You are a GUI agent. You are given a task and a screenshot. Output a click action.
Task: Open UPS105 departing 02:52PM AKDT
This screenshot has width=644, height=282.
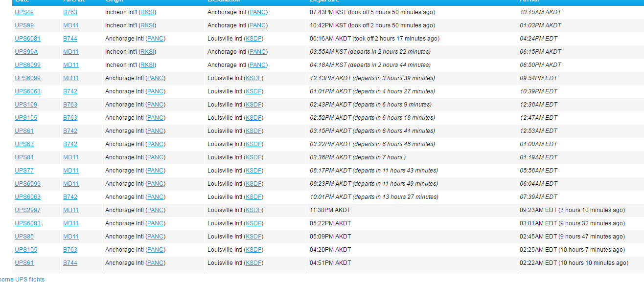(26, 118)
